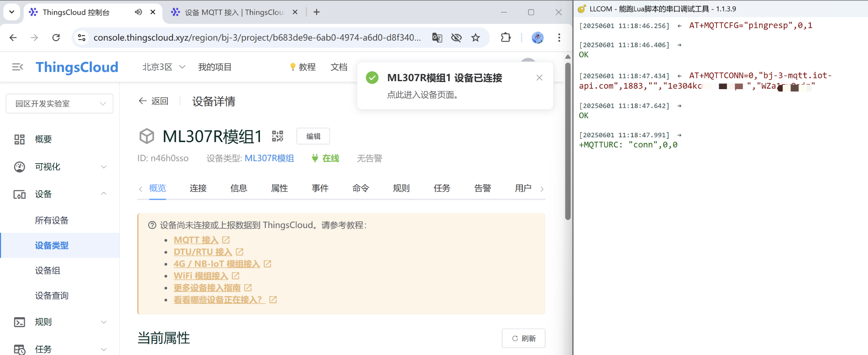
Task: Open 设备组 in the sidebar
Action: [47, 270]
